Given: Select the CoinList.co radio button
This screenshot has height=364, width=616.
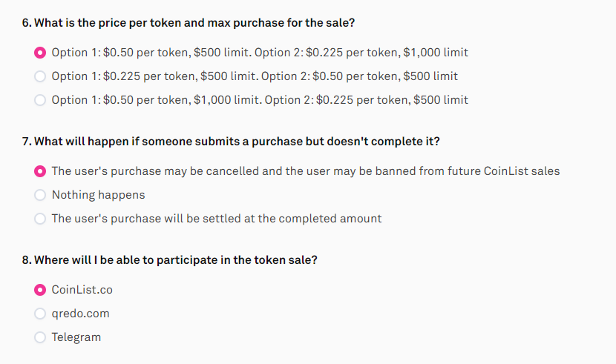Looking at the screenshot, I should [40, 290].
